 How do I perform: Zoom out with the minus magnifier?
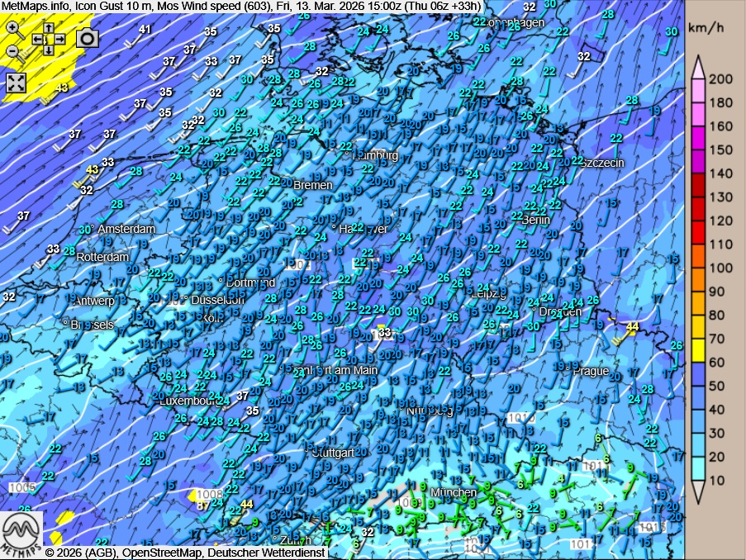click(x=12, y=50)
